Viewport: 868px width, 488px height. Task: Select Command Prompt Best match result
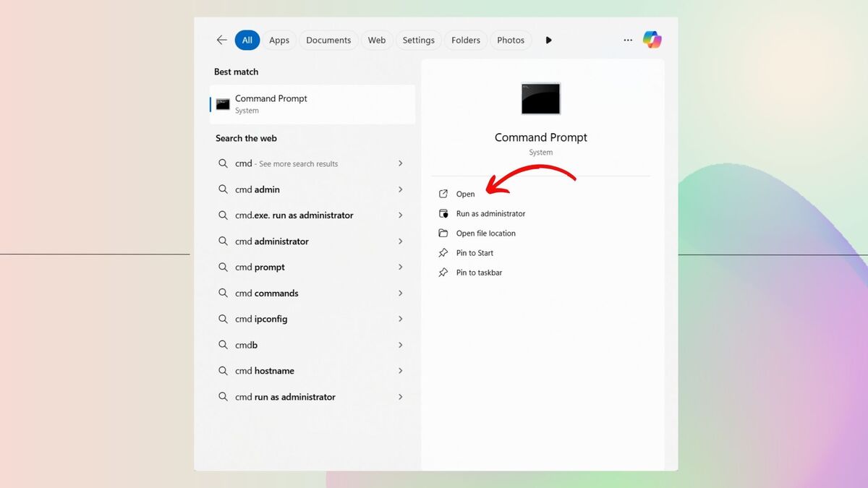point(312,104)
